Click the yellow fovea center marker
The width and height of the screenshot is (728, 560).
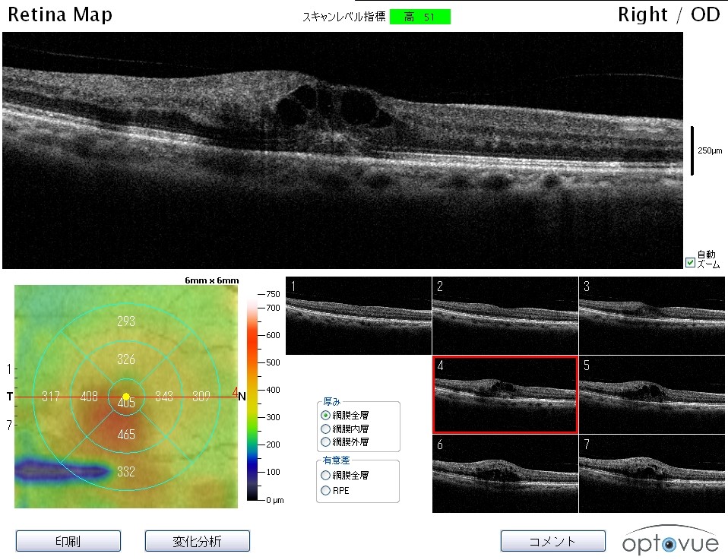tap(126, 397)
